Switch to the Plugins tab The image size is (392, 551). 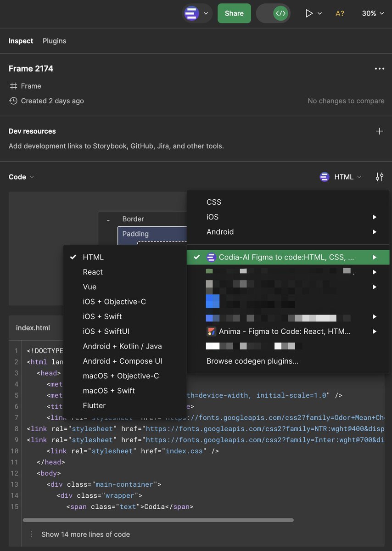tap(54, 41)
